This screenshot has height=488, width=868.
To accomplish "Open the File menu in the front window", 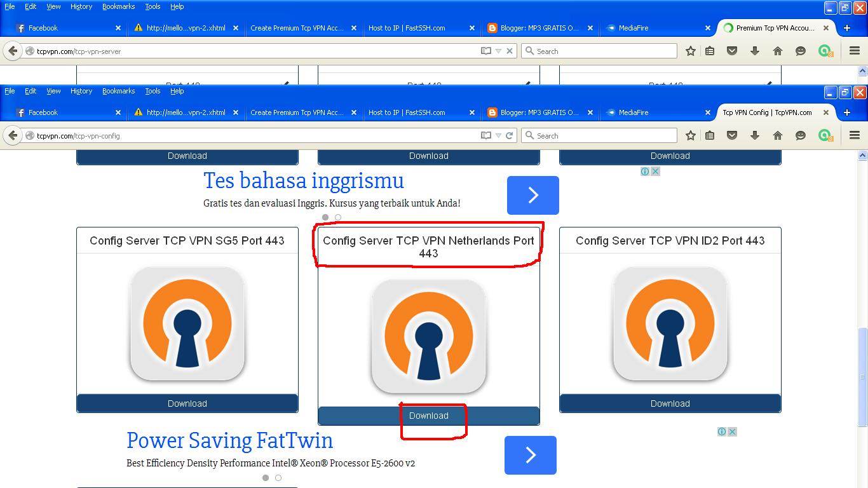I will pyautogui.click(x=10, y=91).
